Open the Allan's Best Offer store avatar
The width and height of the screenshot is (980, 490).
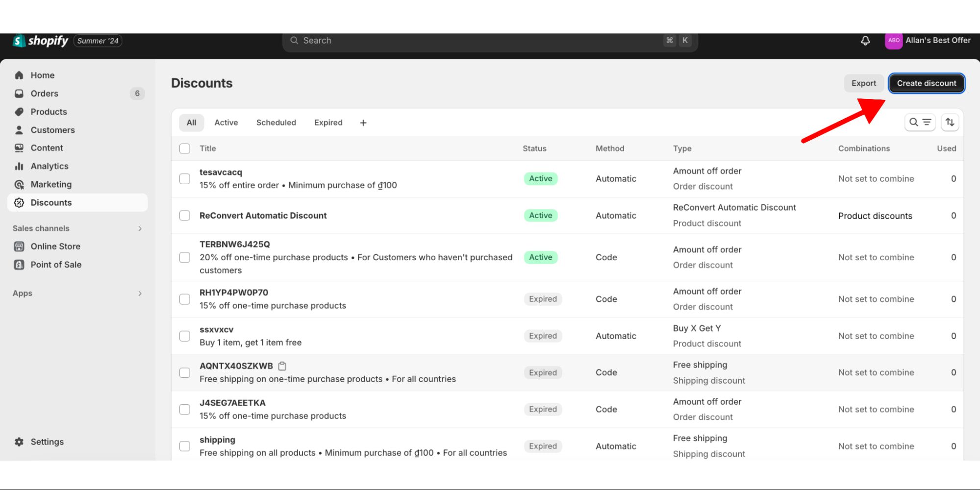click(x=893, y=41)
